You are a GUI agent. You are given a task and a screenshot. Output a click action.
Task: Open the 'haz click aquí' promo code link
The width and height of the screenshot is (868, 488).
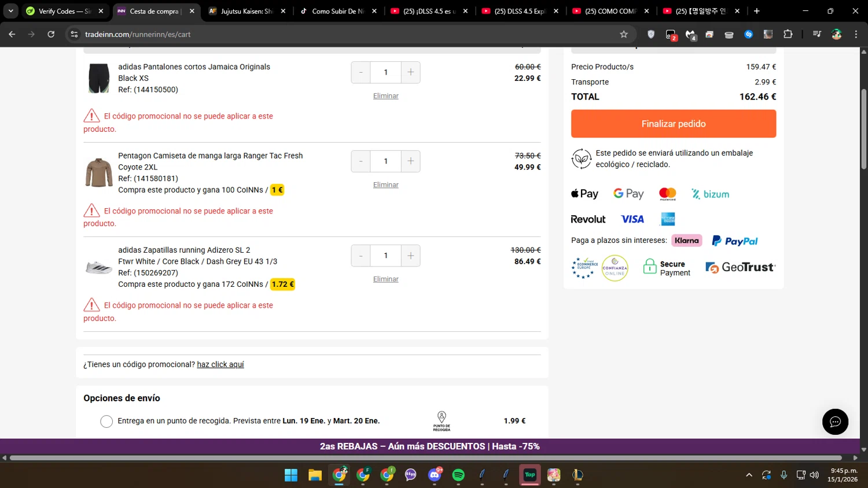pyautogui.click(x=220, y=364)
